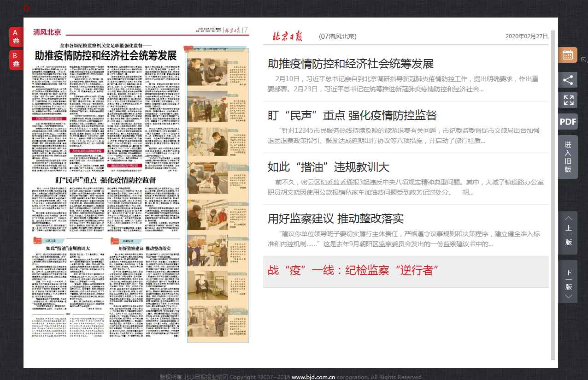Go to previous page (上一版)
588x380 pixels.
tap(568, 233)
